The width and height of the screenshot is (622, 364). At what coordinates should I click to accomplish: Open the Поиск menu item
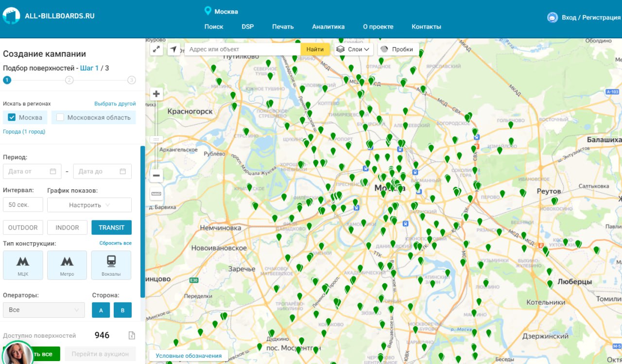214,27
